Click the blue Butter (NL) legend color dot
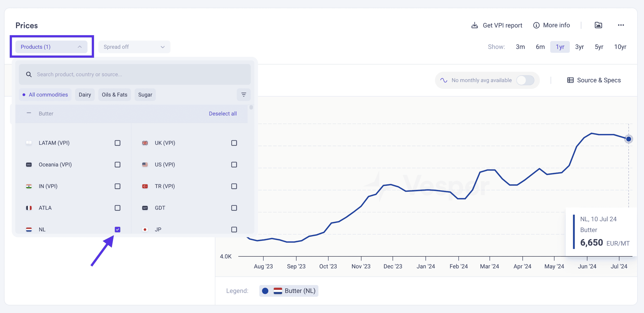Screen dimensions: 644x313 265,291
